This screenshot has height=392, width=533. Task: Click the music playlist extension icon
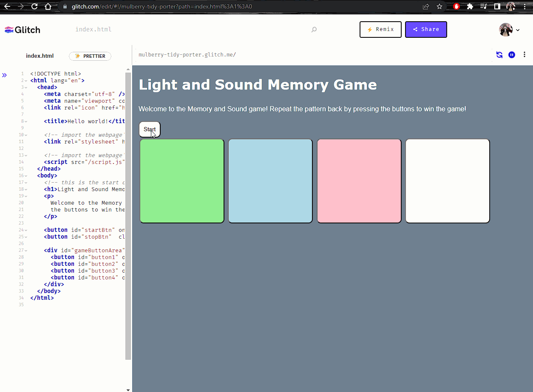(x=483, y=6)
